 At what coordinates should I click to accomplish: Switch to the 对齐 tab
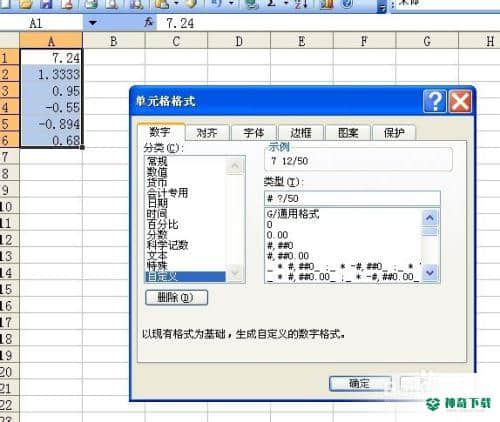click(x=207, y=133)
